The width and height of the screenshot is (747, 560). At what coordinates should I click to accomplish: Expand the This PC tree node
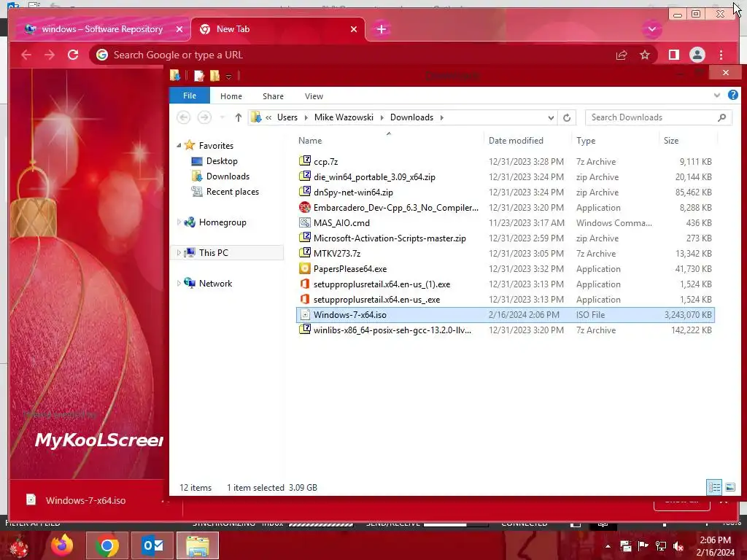tap(179, 252)
